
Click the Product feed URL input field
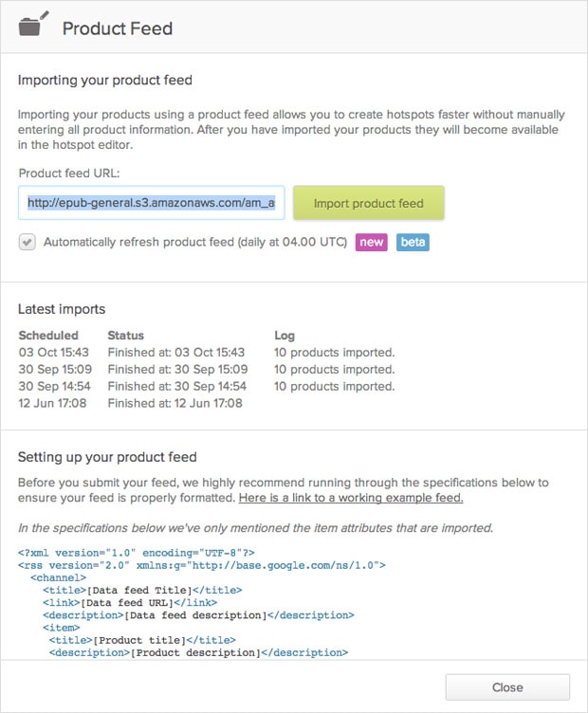(152, 203)
